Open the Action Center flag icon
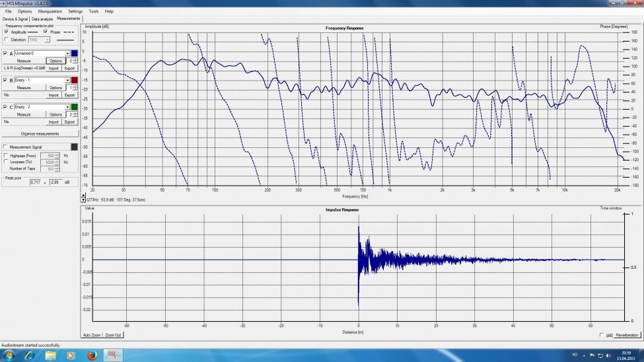Image resolution: width=644 pixels, height=362 pixels. 592,355
